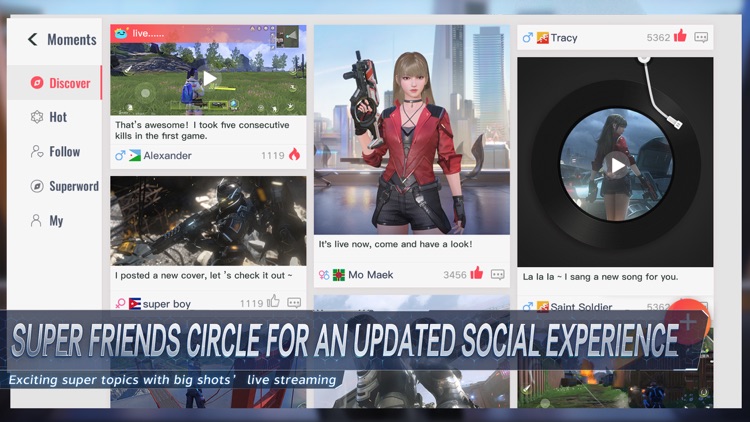Open Mo Maek's character image post
The image size is (750, 422).
[x=412, y=130]
